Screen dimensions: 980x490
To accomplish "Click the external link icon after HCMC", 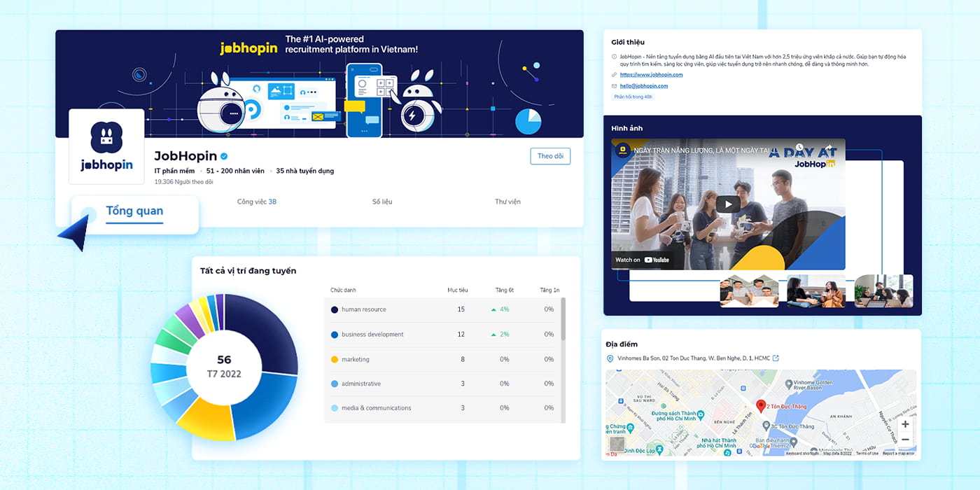I will point(776,358).
